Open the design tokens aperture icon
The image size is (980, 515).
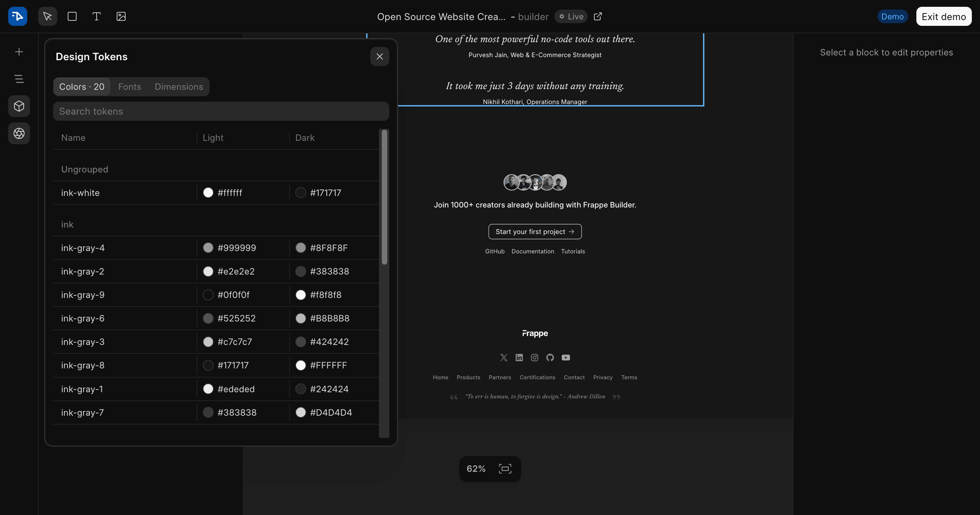pos(19,133)
